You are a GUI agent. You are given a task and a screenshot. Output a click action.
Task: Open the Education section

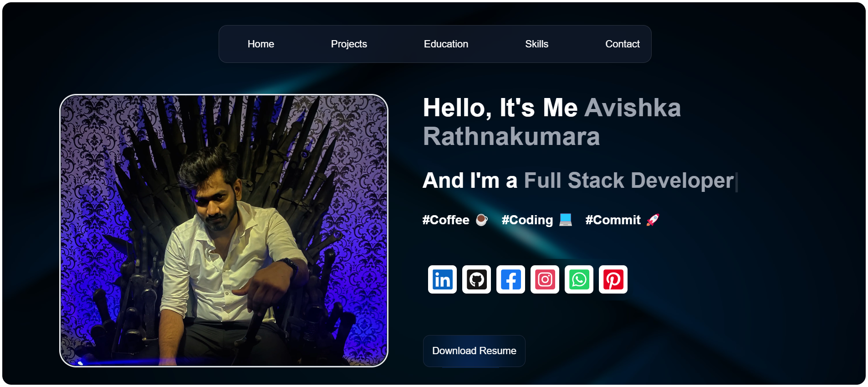446,44
